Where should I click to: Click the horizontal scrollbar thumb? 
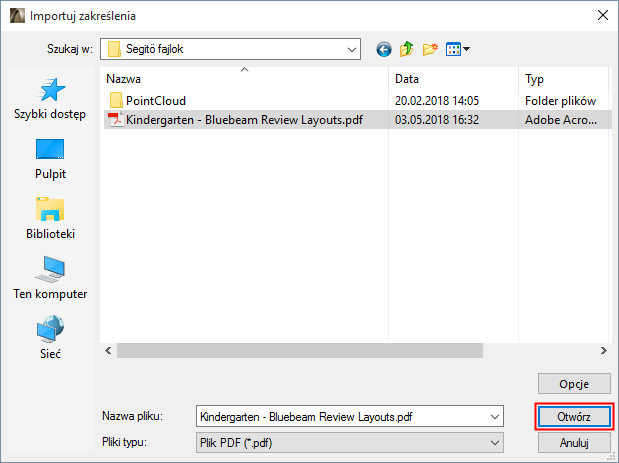(x=300, y=351)
